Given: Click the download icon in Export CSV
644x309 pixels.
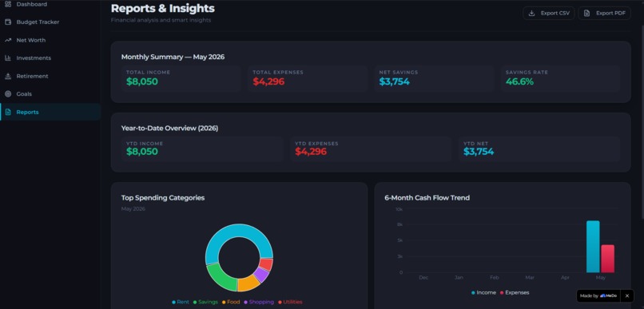Looking at the screenshot, I should coord(531,13).
